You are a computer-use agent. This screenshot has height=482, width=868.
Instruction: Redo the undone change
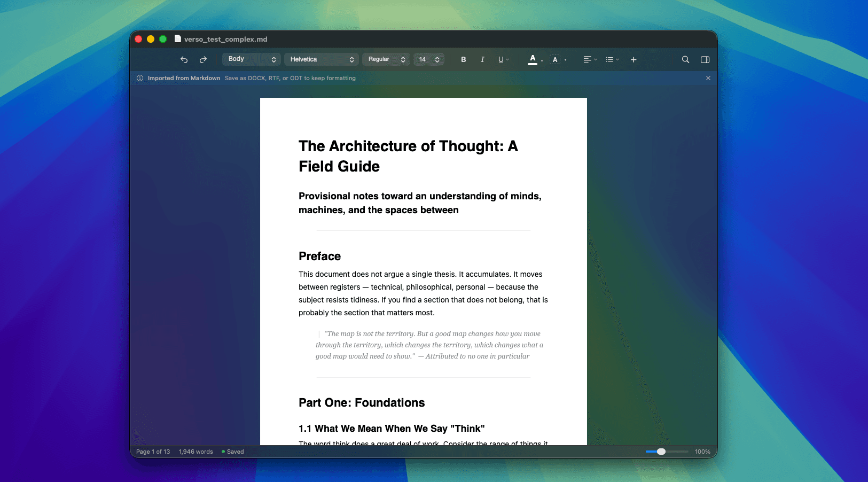pyautogui.click(x=204, y=59)
